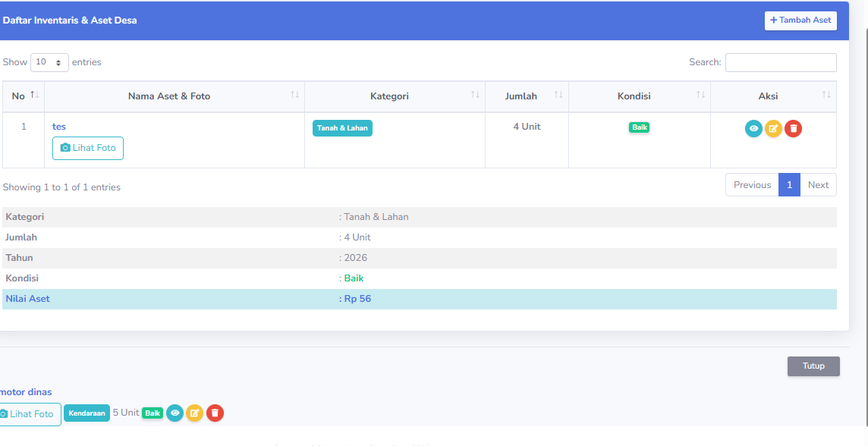Click yellow edit icon beside motor dinas
Image resolution: width=868 pixels, height=446 pixels.
point(195,413)
